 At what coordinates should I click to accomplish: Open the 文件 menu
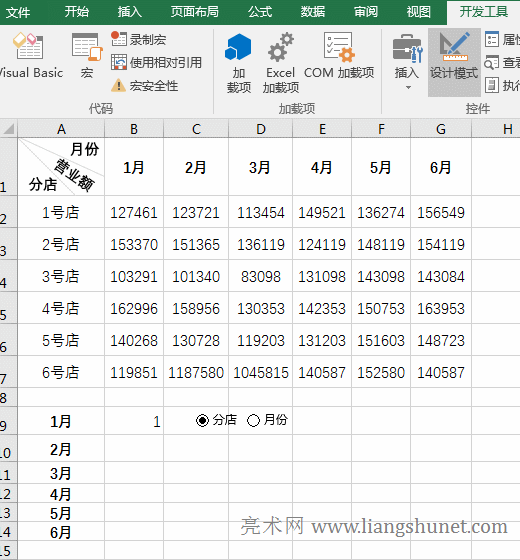pos(18,12)
